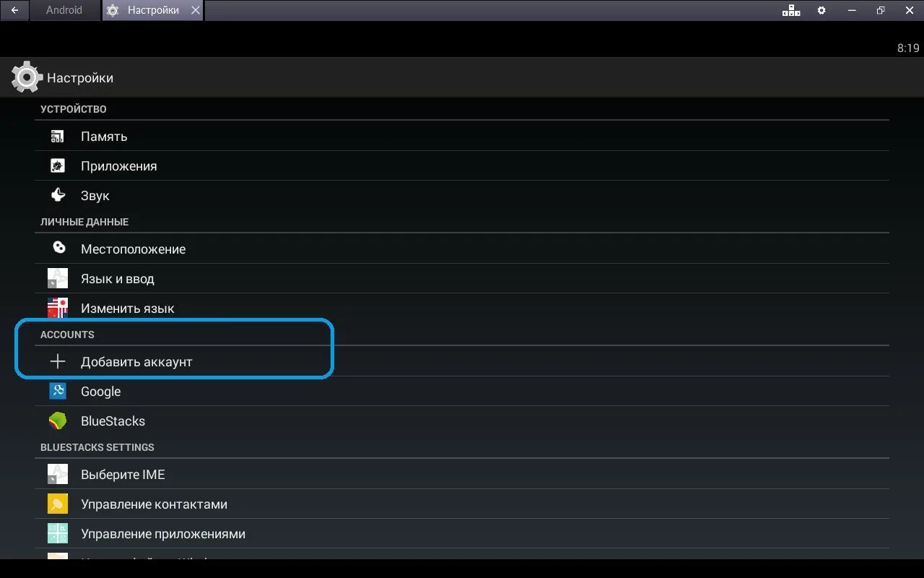Viewport: 924px width, 578px height.
Task: Close the Настройки tab
Action: [195, 10]
